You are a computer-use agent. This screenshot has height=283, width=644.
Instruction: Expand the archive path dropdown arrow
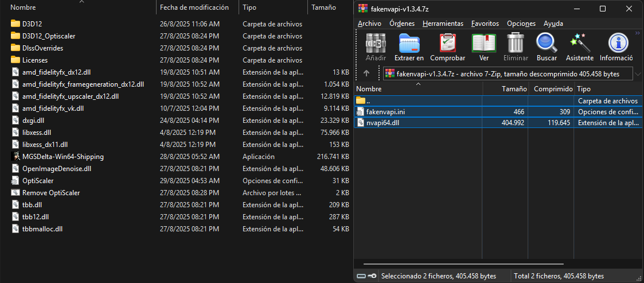click(x=638, y=74)
